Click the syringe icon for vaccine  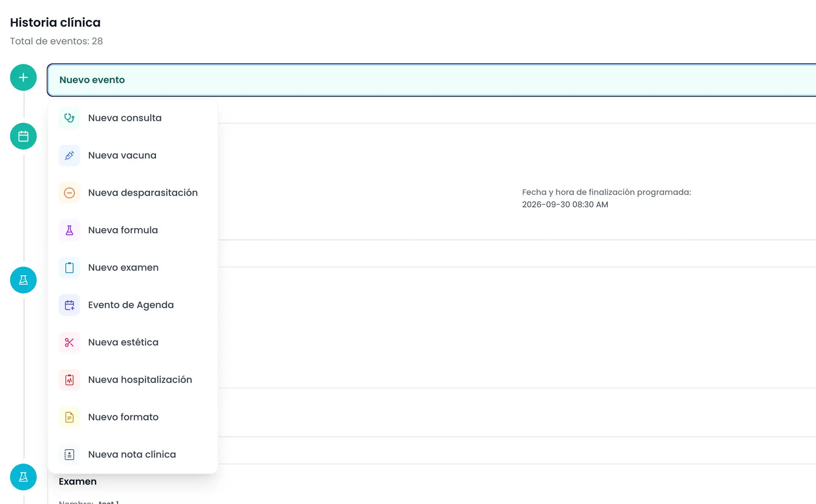click(x=69, y=155)
